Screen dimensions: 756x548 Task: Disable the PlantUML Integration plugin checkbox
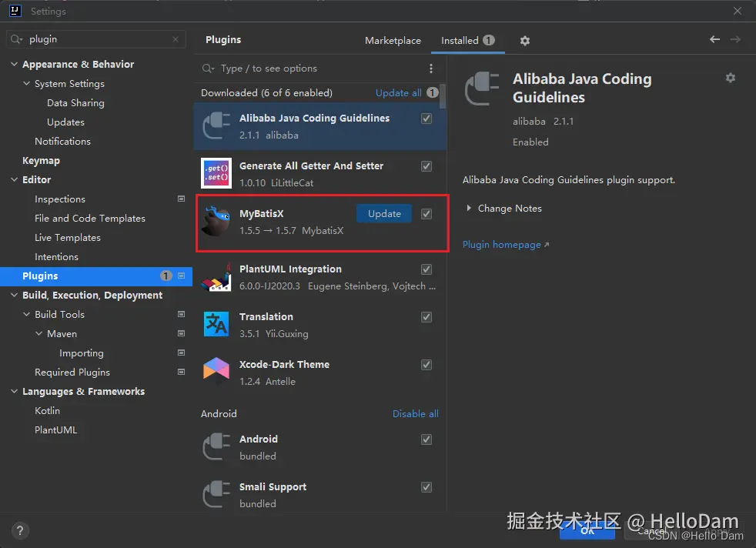click(427, 269)
